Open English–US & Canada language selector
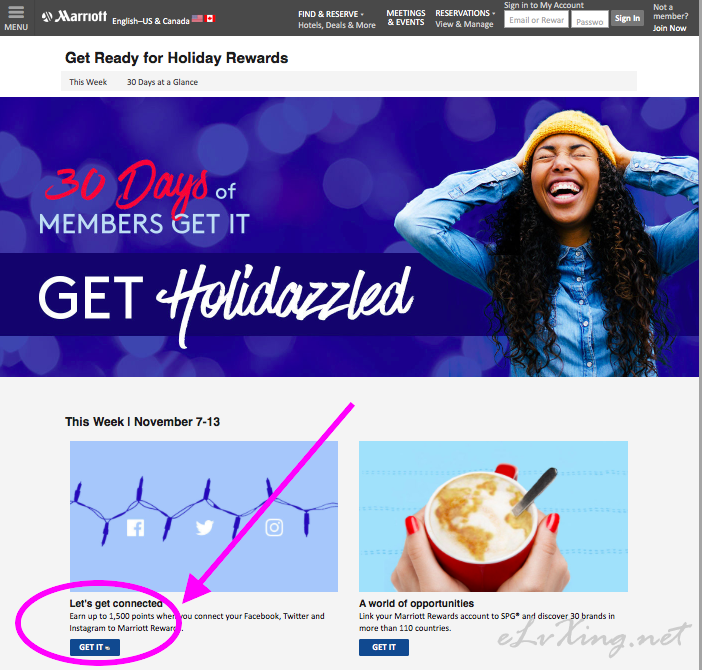Screen dimensions: 702x670 coord(150,21)
